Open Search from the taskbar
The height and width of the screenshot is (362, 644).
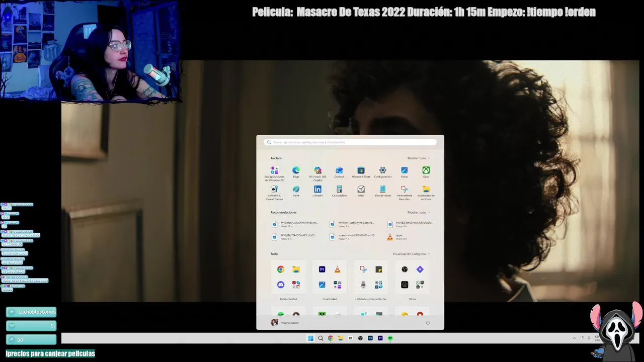point(320,338)
